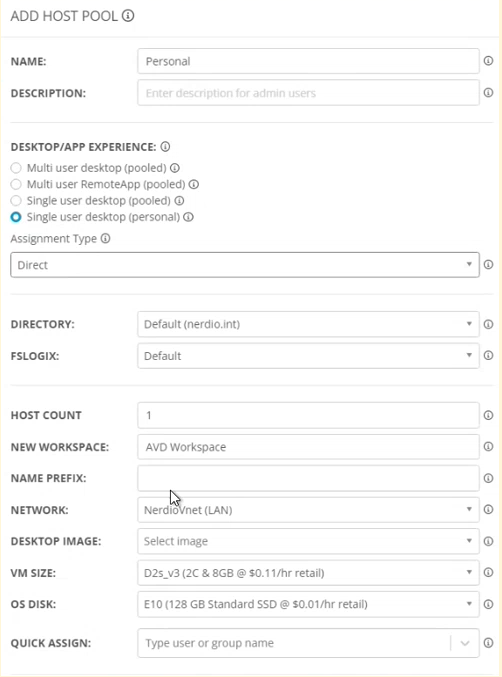Click info icon next to Assignment Type label
Image resolution: width=502 pixels, height=677 pixels.
point(105,238)
